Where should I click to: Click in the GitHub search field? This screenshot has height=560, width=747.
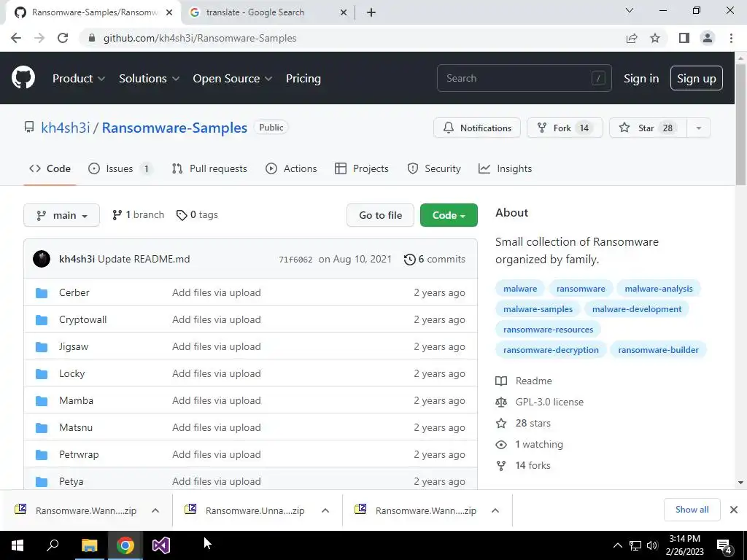(x=524, y=78)
